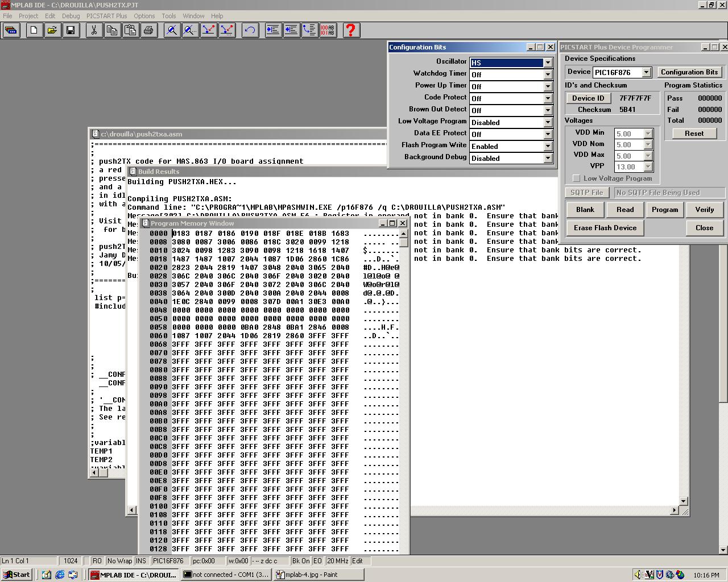Click the Device ID button
Image resolution: width=728 pixels, height=582 pixels.
[x=588, y=98]
